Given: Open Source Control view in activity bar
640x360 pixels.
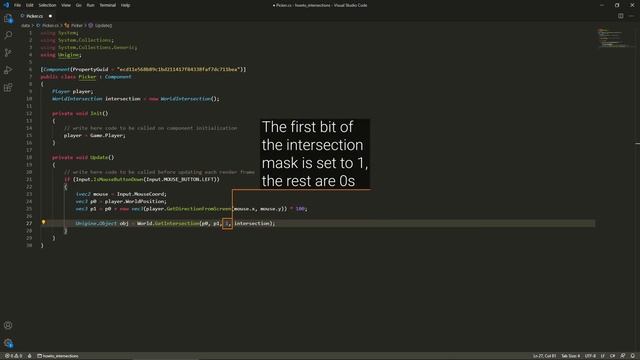Looking at the screenshot, I should [8, 53].
